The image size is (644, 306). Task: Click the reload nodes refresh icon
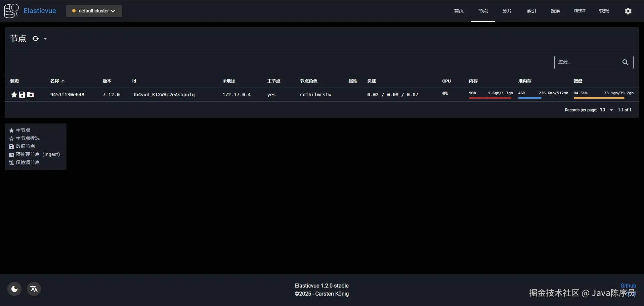pos(36,39)
